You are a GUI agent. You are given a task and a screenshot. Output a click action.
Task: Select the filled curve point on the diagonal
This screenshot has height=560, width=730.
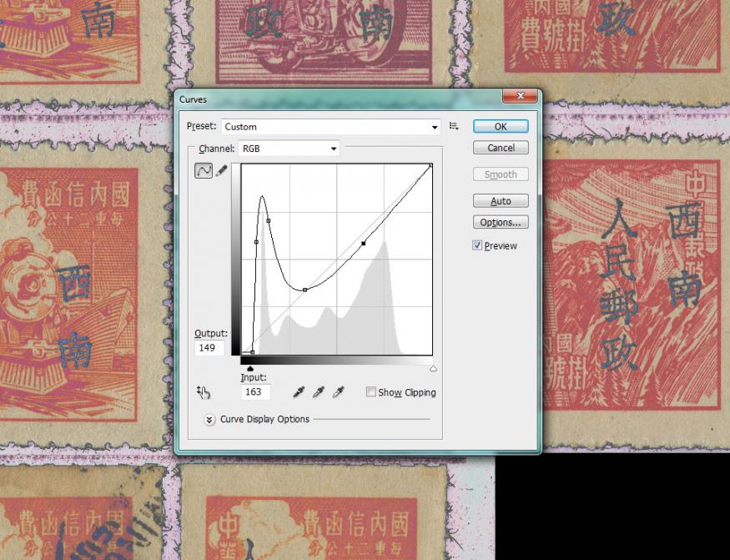364,243
